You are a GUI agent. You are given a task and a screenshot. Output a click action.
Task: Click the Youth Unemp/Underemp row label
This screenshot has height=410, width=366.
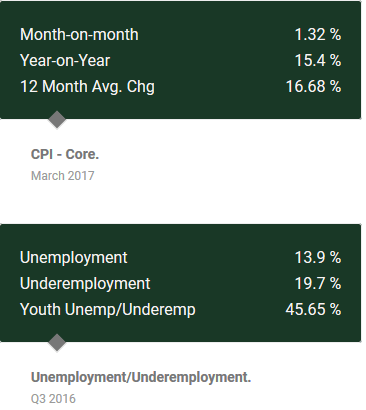pyautogui.click(x=108, y=310)
